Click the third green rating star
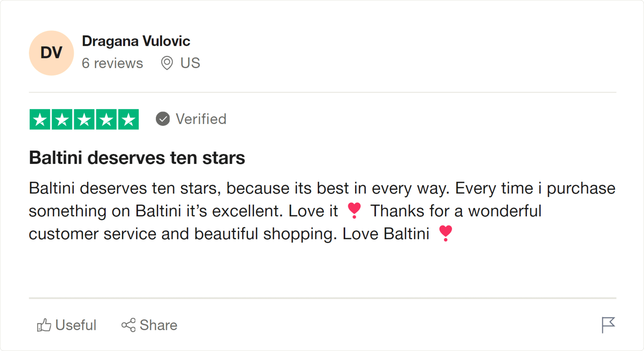This screenshot has height=351, width=644. tap(84, 119)
